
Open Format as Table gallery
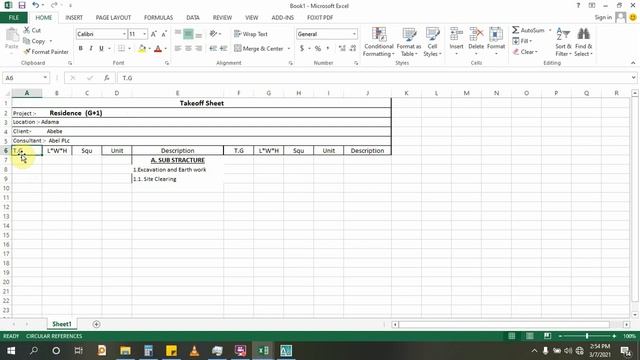click(409, 42)
